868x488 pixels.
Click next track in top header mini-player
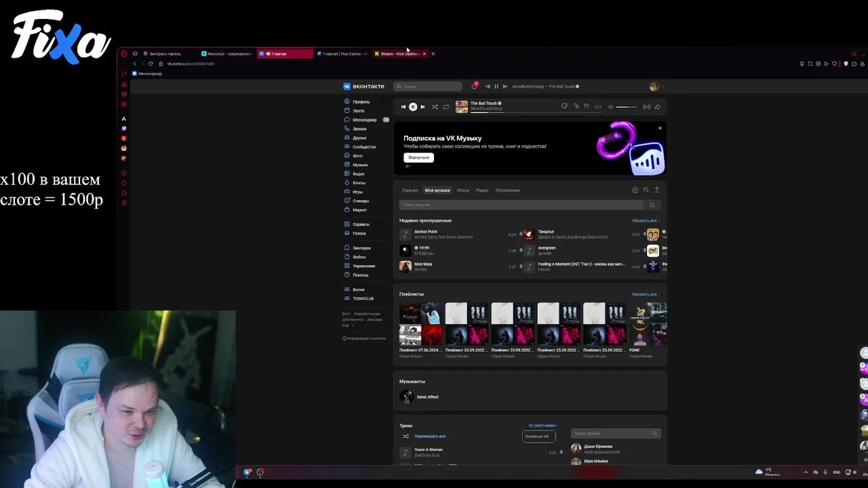point(505,86)
